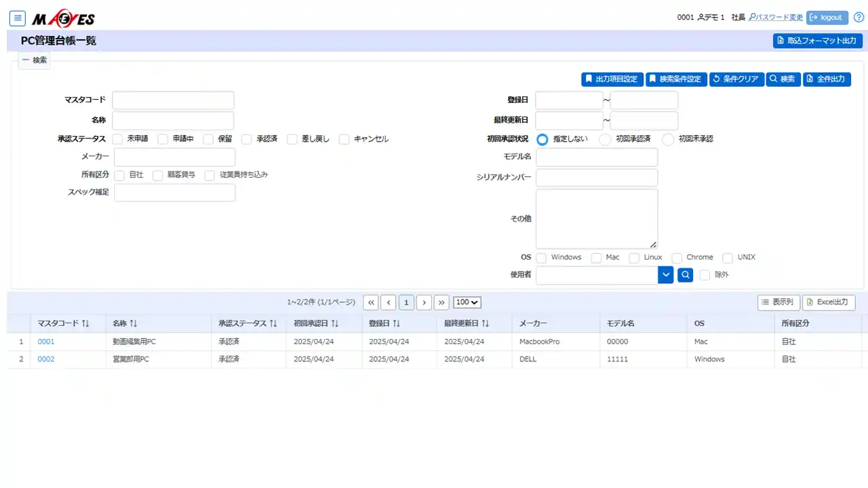The height and width of the screenshot is (488, 868).
Task: Select the 初回承認済 radio button
Action: pyautogui.click(x=605, y=139)
